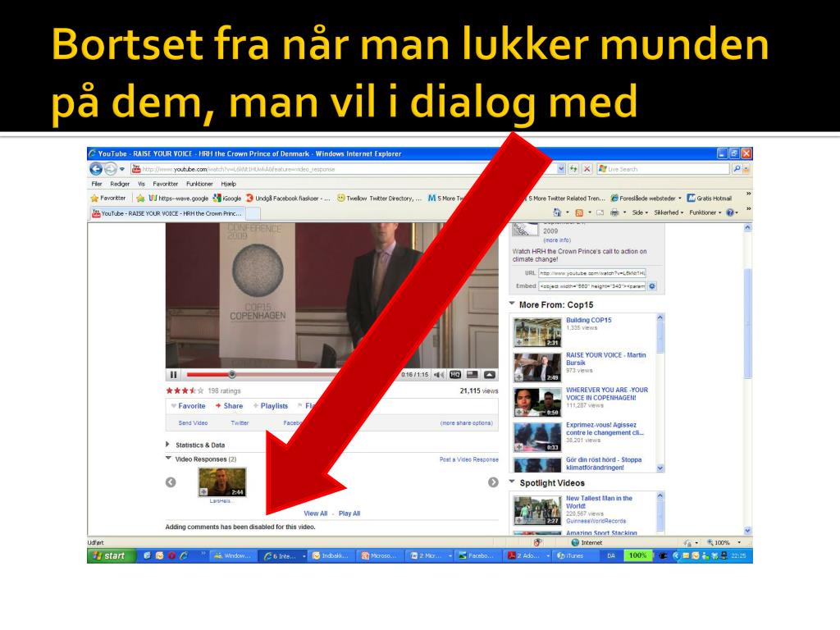Toggle HQ high quality playback
Image resolution: width=840 pixels, height=630 pixels.
click(x=455, y=375)
